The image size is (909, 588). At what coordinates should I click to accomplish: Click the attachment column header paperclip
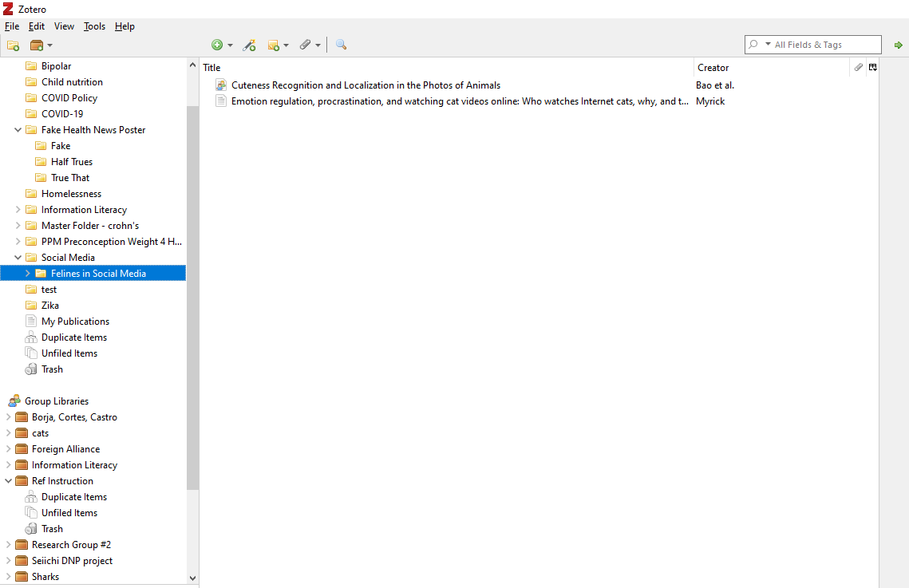[859, 67]
